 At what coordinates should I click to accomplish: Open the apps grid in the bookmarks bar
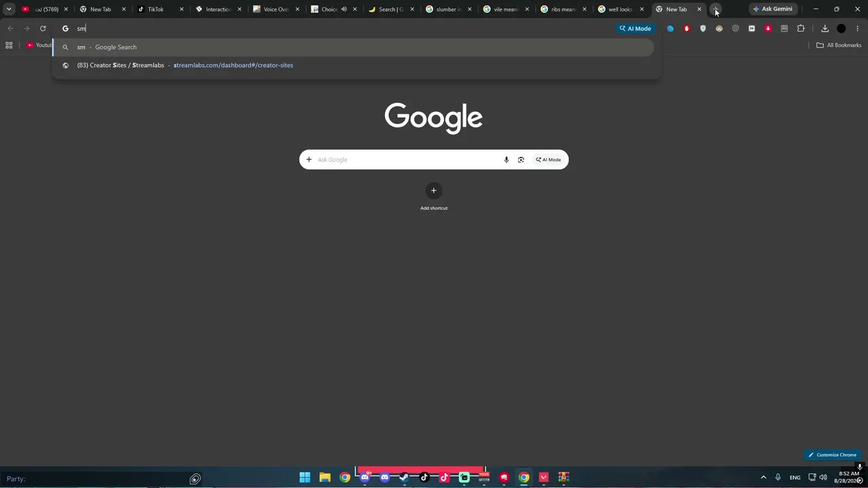tap(9, 45)
